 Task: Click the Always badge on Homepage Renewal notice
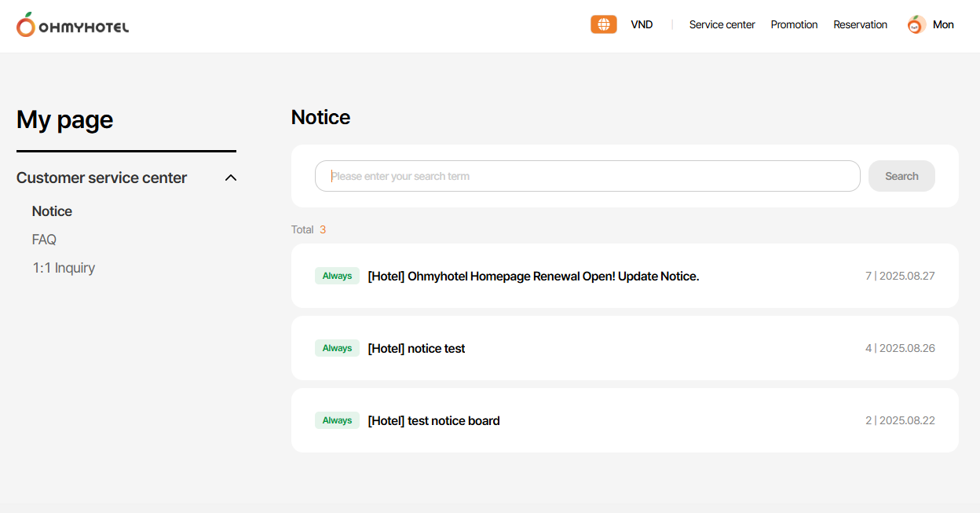click(x=337, y=276)
